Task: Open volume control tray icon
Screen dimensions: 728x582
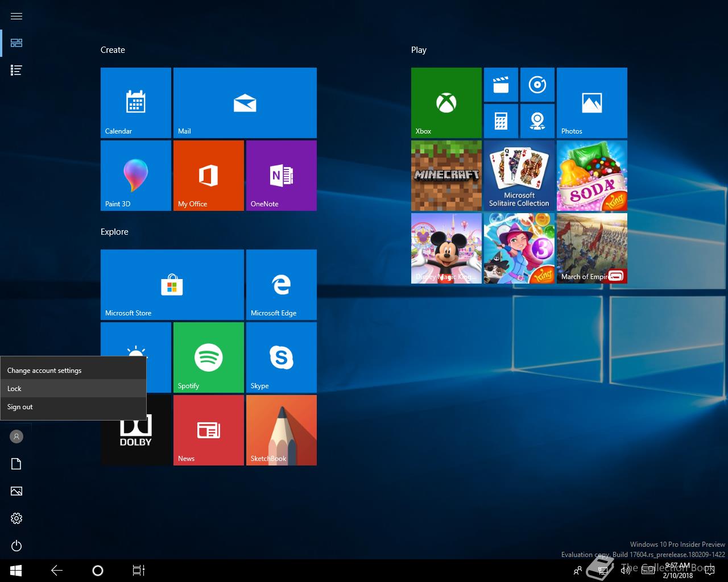Action: (x=626, y=571)
